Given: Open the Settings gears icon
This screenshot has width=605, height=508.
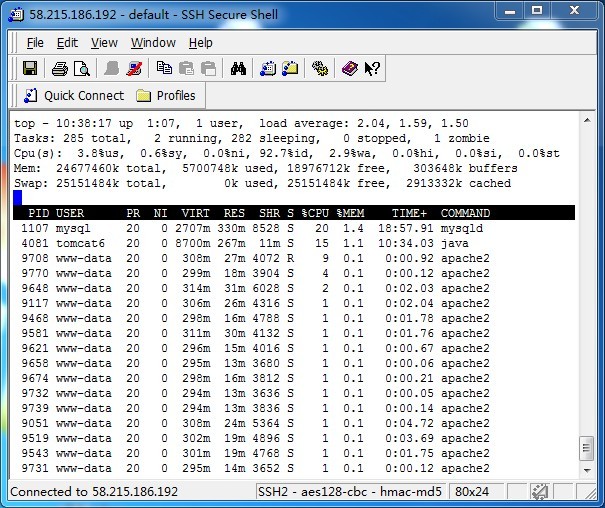Looking at the screenshot, I should pyautogui.click(x=319, y=69).
